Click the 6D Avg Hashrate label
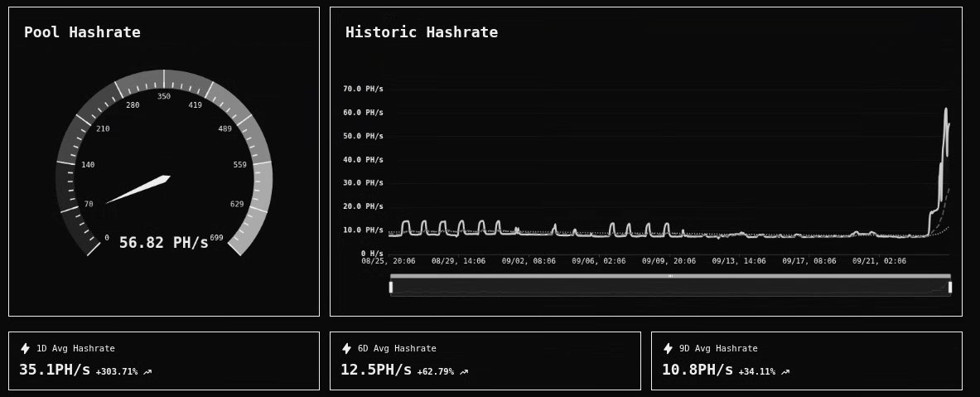The image size is (980, 397). [x=397, y=349]
